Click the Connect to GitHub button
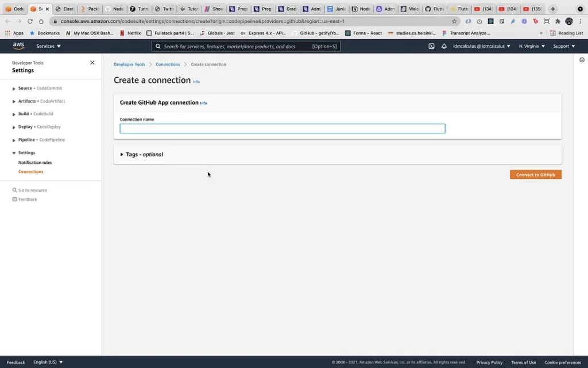The height and width of the screenshot is (368, 588). point(535,175)
